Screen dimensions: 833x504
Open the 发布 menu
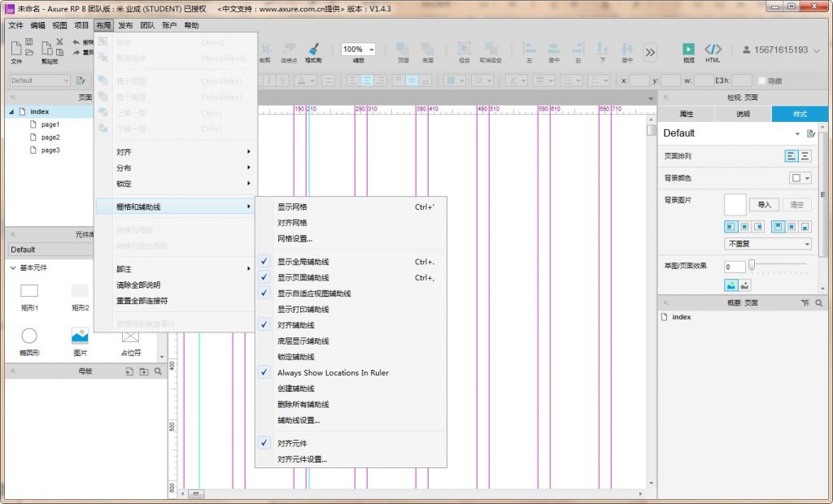tap(125, 25)
